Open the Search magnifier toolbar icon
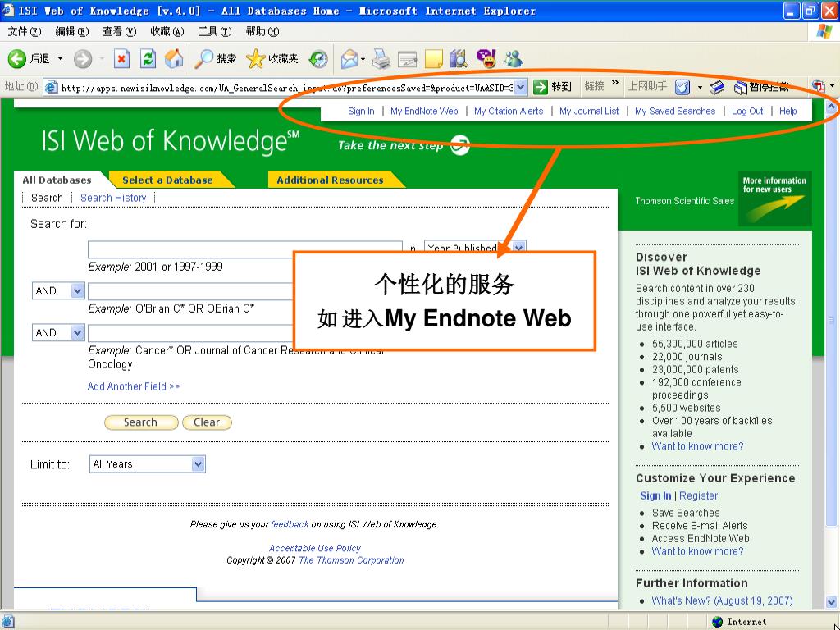The width and height of the screenshot is (840, 630). pyautogui.click(x=203, y=59)
